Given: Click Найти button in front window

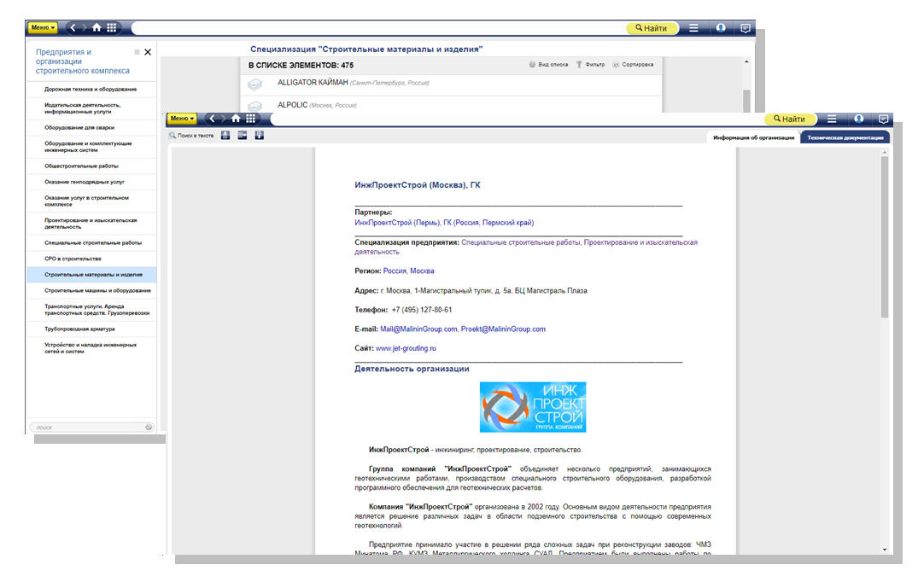Looking at the screenshot, I should coord(790,119).
